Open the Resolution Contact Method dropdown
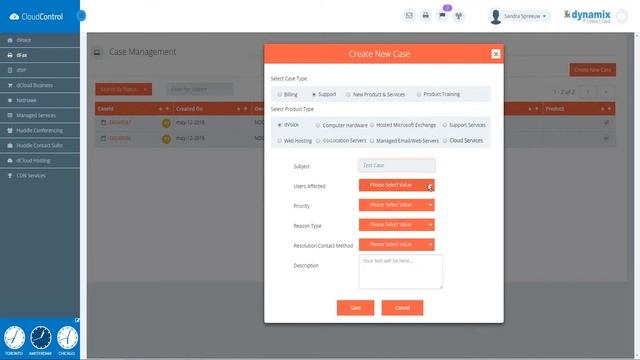This screenshot has width=640, height=360. 396,244
